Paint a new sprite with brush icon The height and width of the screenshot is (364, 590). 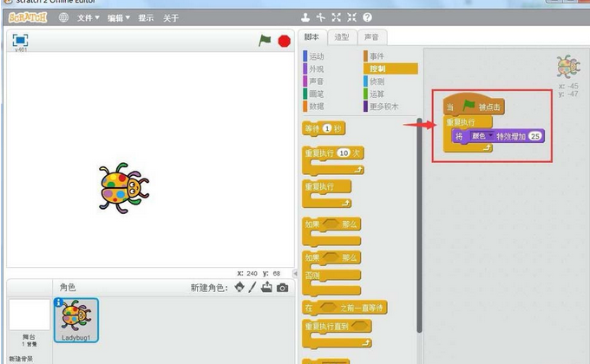point(253,288)
